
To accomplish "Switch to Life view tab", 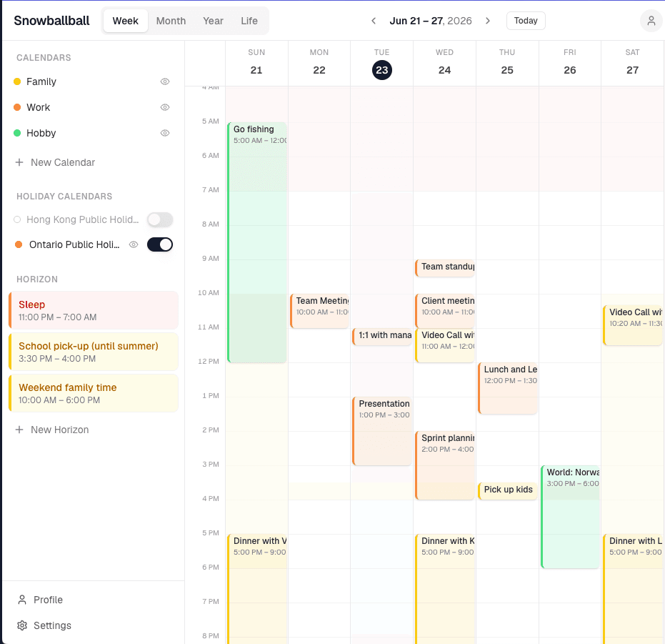I will coord(249,21).
